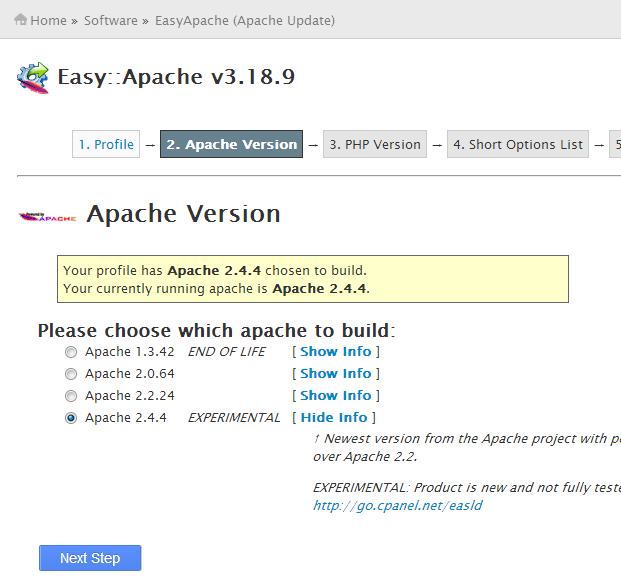Click 'Please choose which apache to build' heading
This screenshot has width=621, height=578.
coord(217,331)
